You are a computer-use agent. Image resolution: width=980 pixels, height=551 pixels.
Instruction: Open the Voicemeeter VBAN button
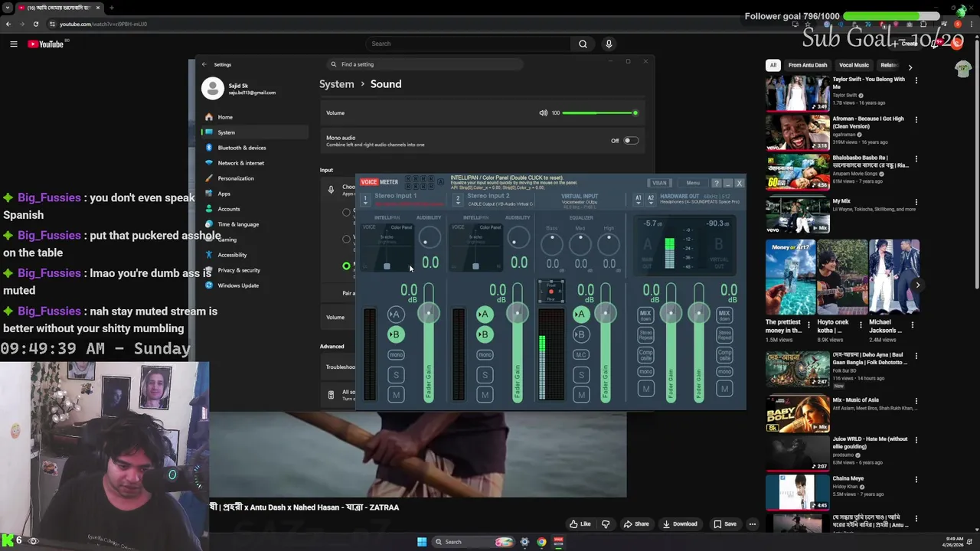click(x=659, y=183)
